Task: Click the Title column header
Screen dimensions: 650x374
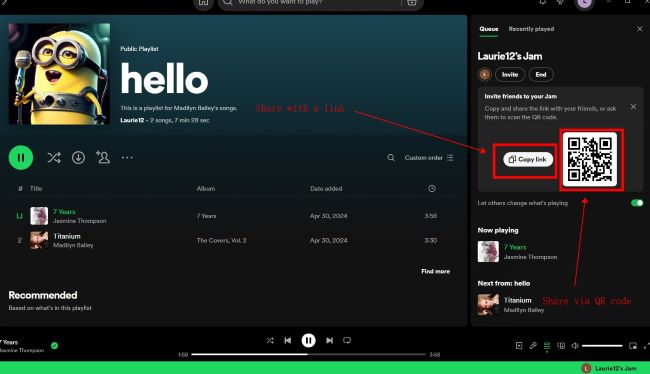Action: coord(36,189)
